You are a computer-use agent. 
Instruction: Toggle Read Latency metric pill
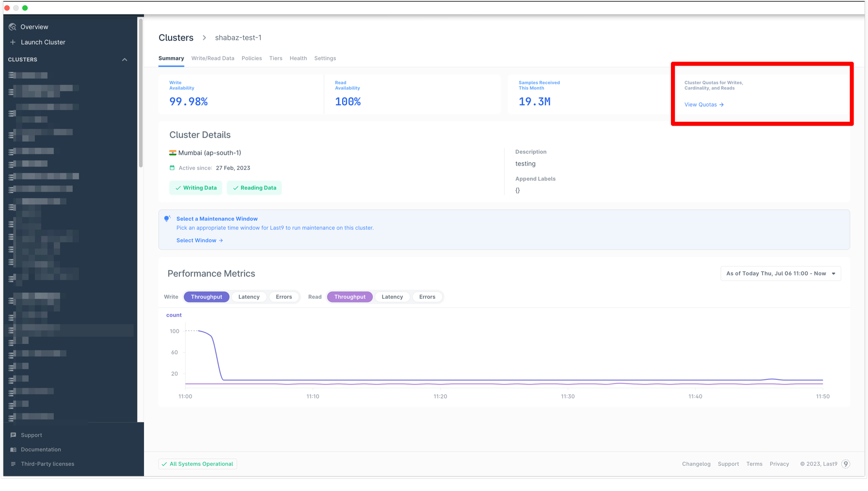coord(392,297)
